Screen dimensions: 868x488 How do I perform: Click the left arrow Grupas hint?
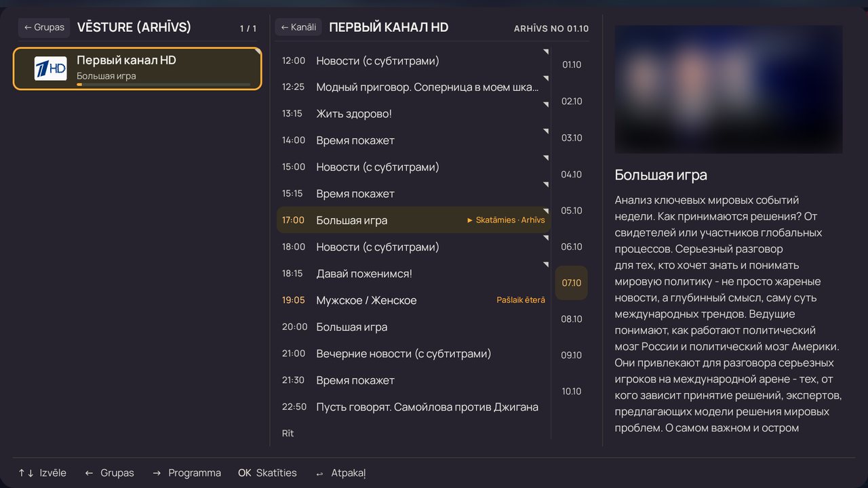click(109, 473)
